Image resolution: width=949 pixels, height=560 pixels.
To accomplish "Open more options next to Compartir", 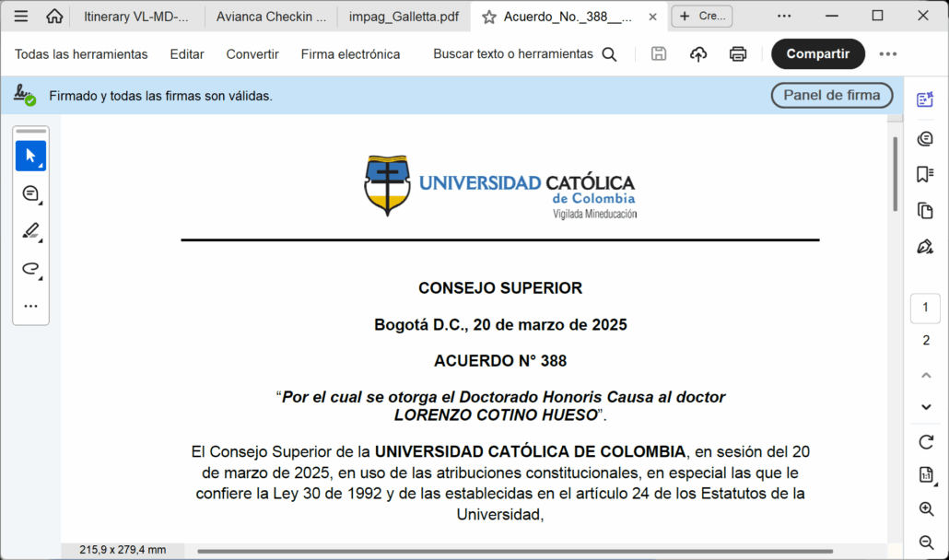I will point(888,54).
